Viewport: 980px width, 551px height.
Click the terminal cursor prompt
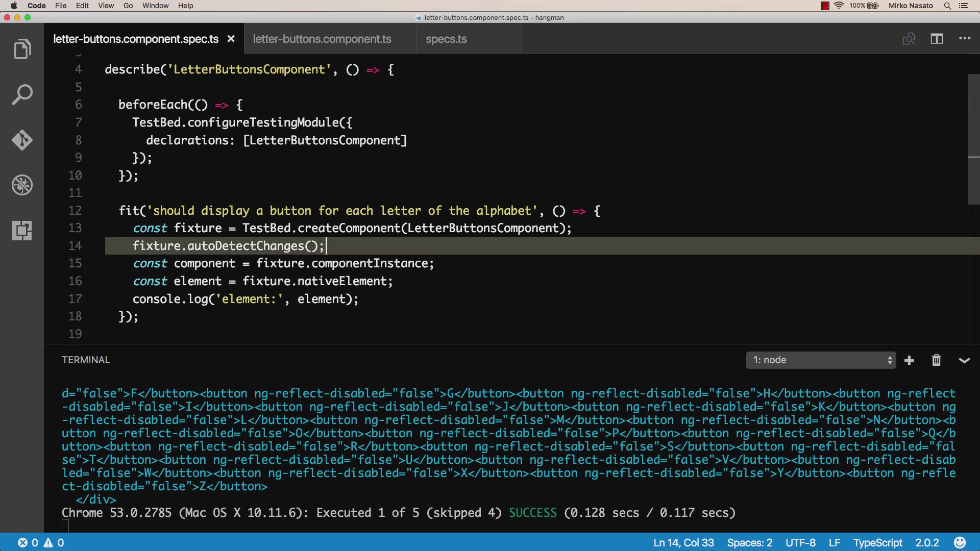tap(65, 525)
